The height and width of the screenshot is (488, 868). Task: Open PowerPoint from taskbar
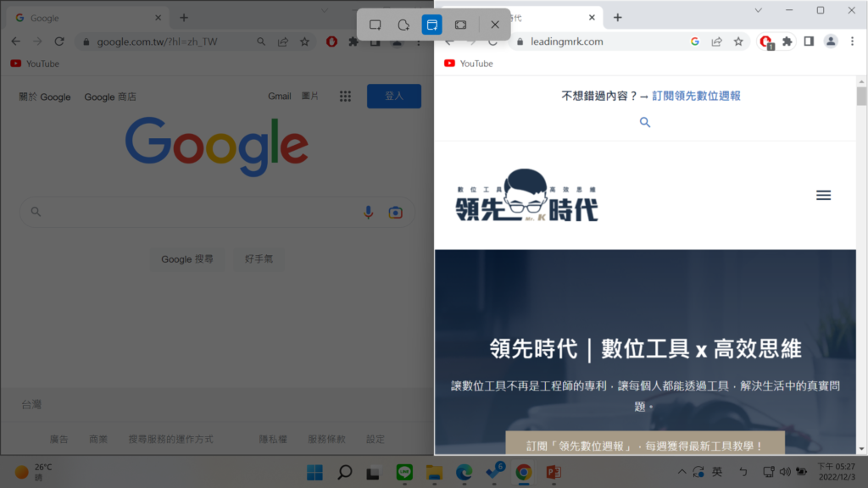point(554,473)
